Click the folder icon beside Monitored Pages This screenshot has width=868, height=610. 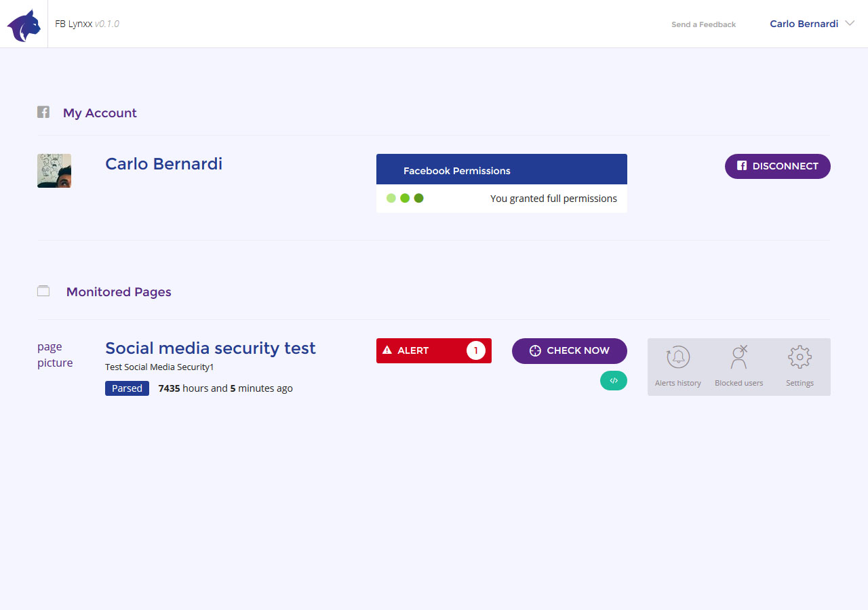click(43, 291)
